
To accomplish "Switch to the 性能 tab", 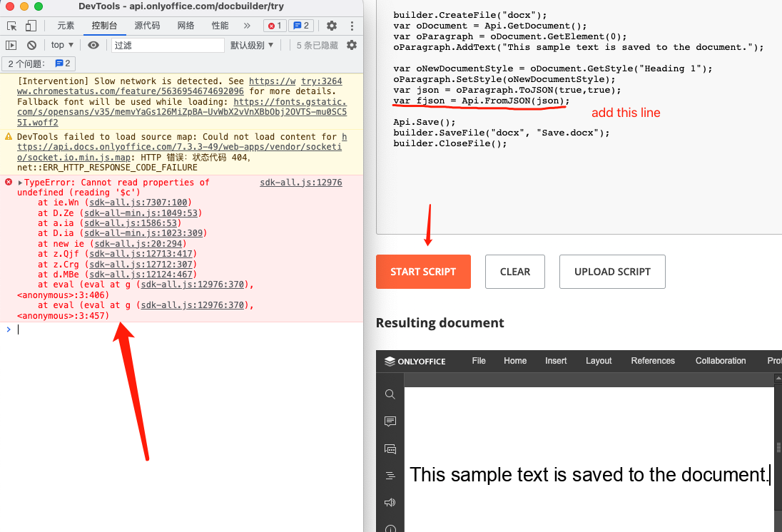I will pyautogui.click(x=220, y=26).
